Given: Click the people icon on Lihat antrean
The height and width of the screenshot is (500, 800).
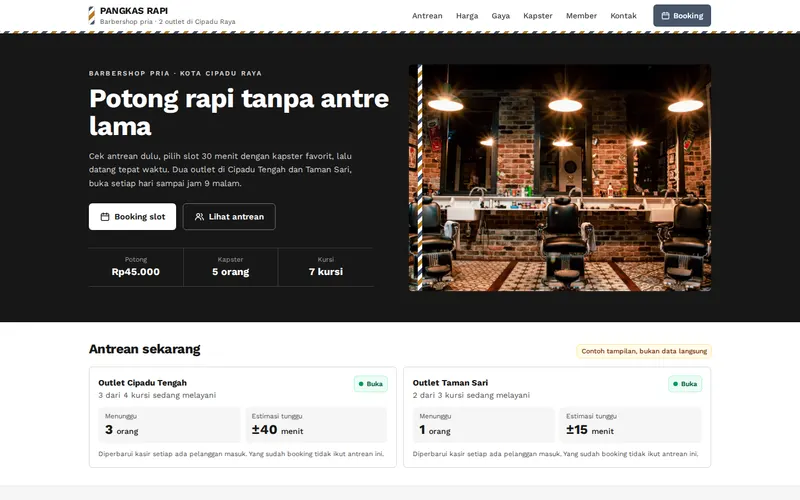Looking at the screenshot, I should coord(199,217).
